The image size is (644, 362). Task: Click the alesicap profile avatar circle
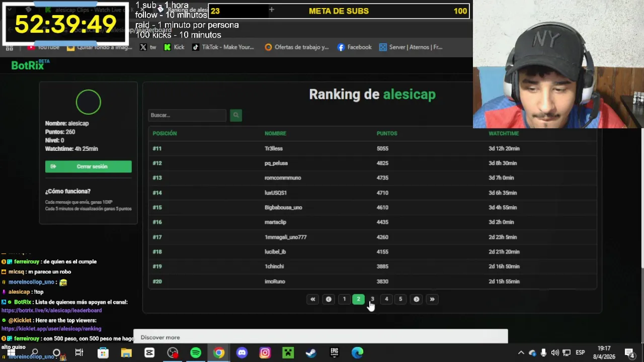point(89,102)
